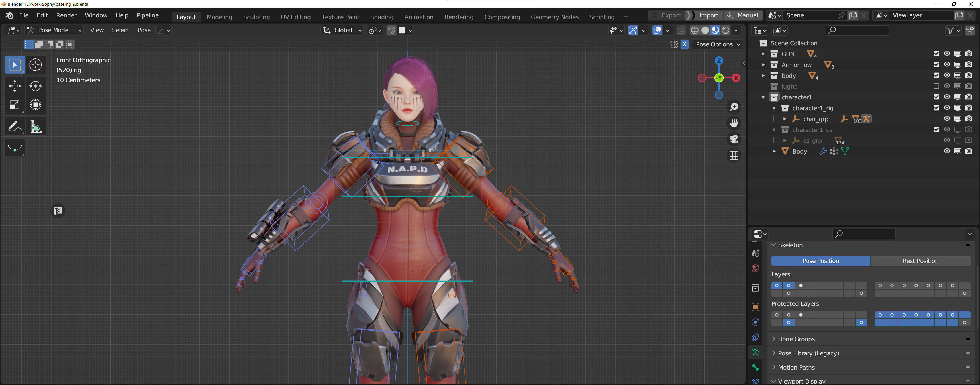
Task: Toggle X-ray display icon
Action: 681,30
